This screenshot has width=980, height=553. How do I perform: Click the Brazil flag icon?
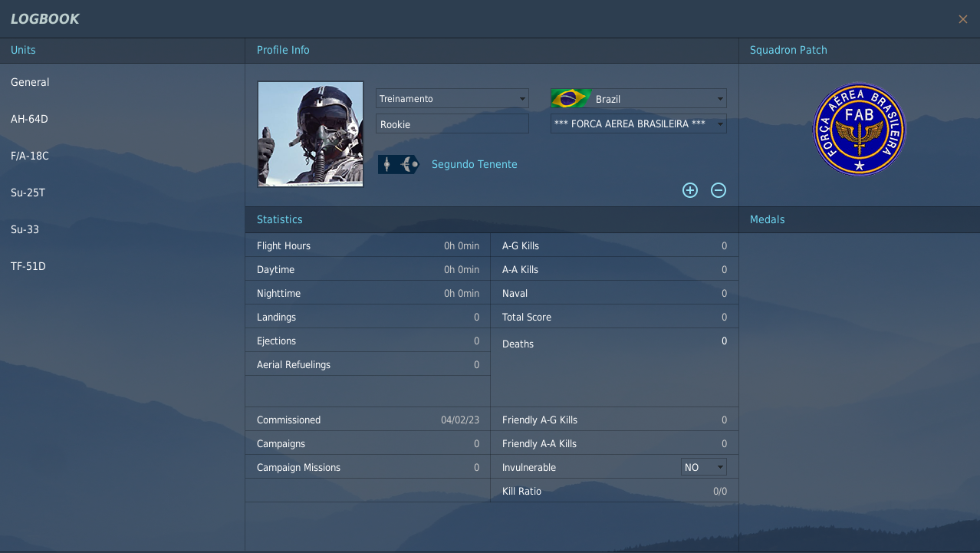tap(571, 99)
